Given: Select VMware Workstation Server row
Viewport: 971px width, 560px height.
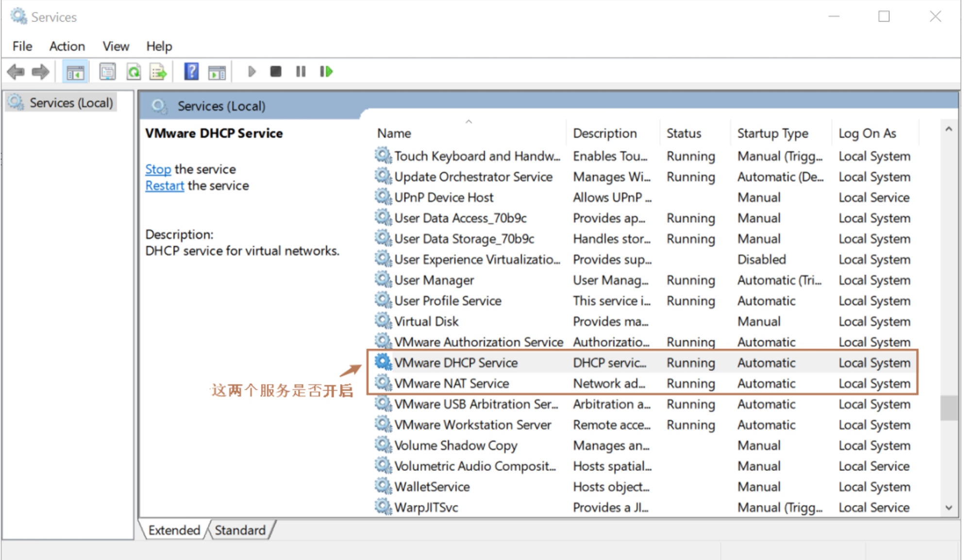Looking at the screenshot, I should pyautogui.click(x=643, y=425).
